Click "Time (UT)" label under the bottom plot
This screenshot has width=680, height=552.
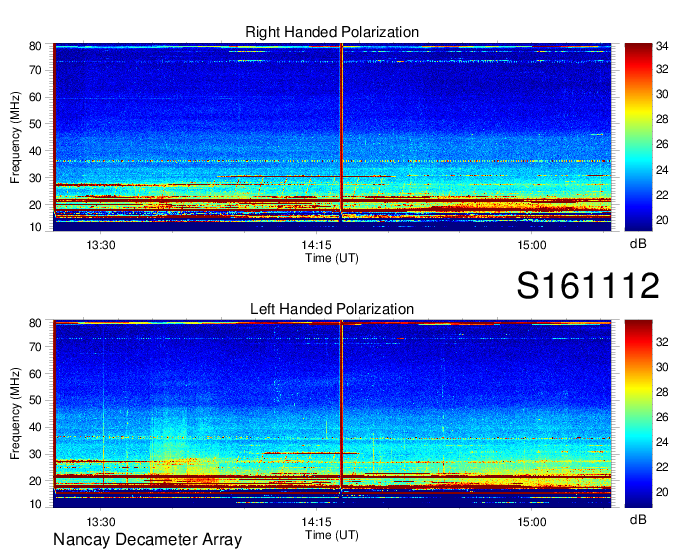332,535
